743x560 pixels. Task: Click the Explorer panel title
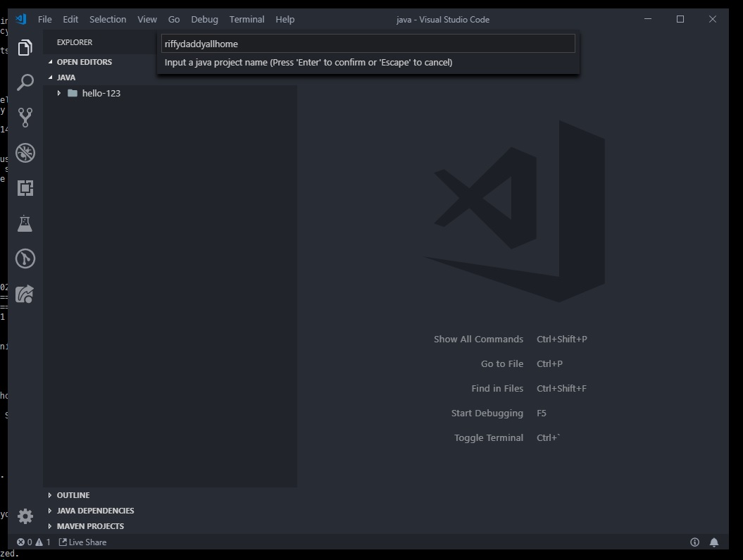tap(75, 42)
